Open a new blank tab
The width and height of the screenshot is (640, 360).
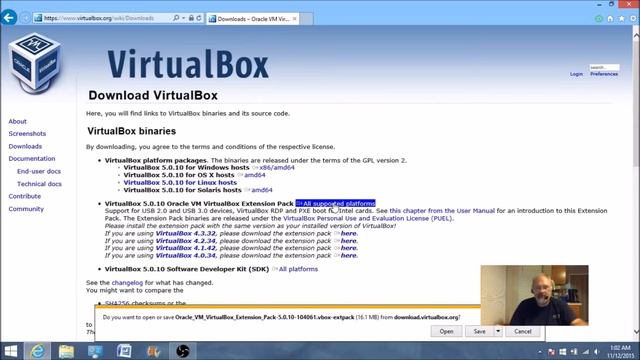coord(306,19)
